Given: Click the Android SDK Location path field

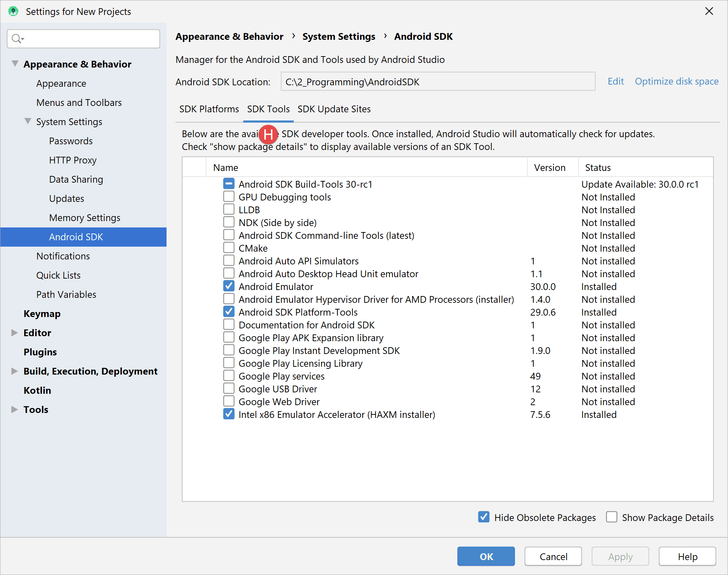Looking at the screenshot, I should coord(438,81).
